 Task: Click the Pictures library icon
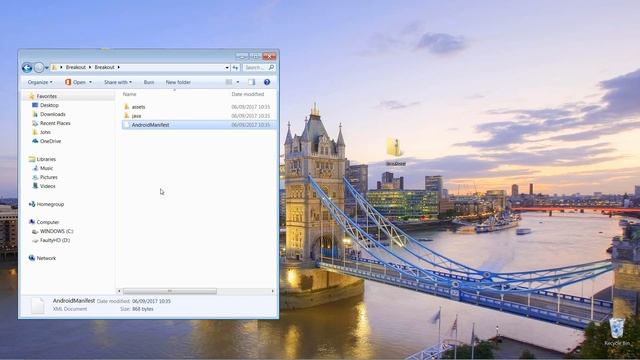coord(35,177)
